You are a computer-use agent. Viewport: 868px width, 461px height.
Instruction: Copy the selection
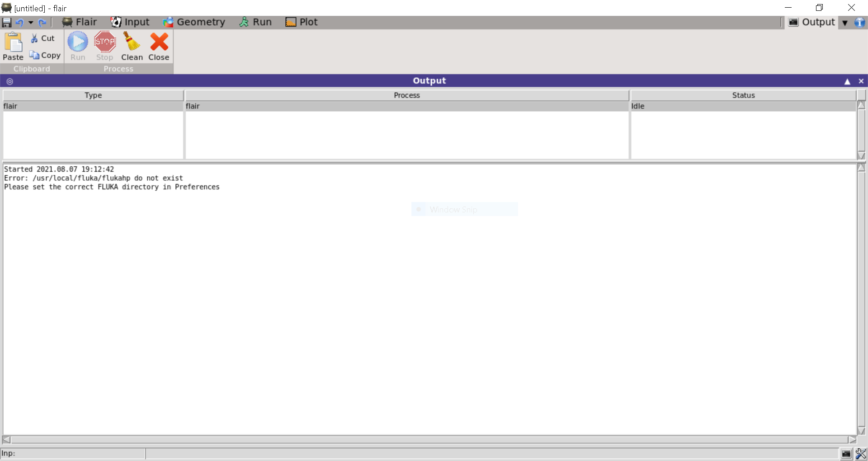pyautogui.click(x=45, y=55)
